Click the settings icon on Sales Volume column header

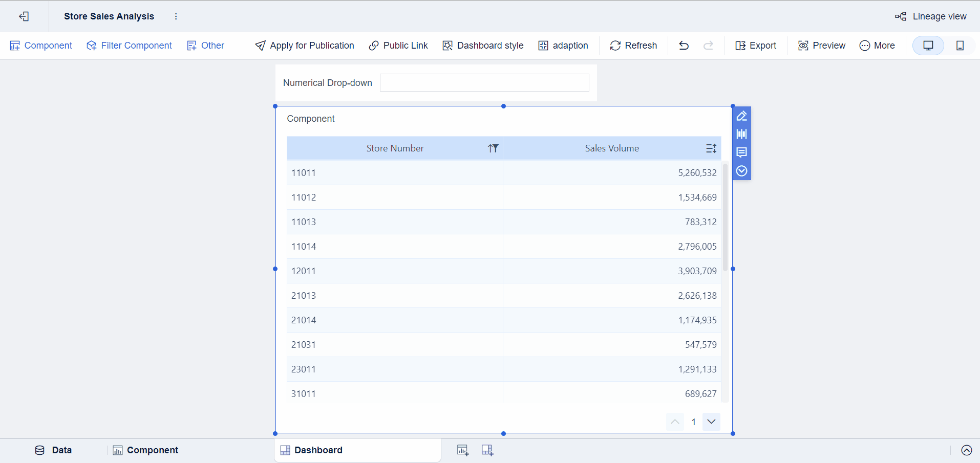(711, 148)
